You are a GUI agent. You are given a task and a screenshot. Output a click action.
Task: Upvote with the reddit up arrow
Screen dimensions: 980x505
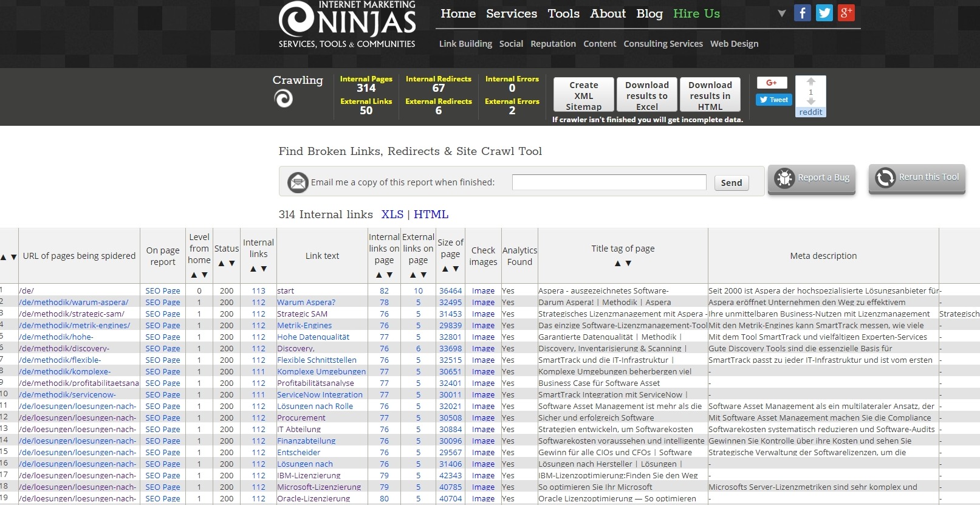point(810,81)
